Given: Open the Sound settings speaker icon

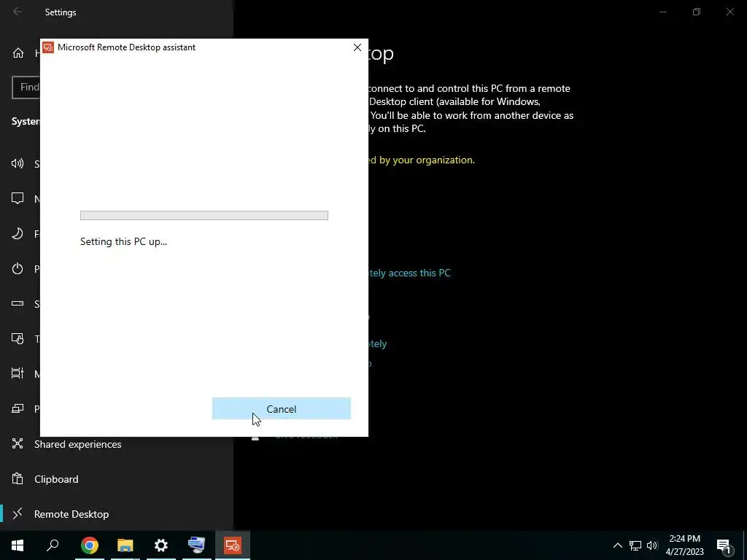Looking at the screenshot, I should (x=18, y=164).
